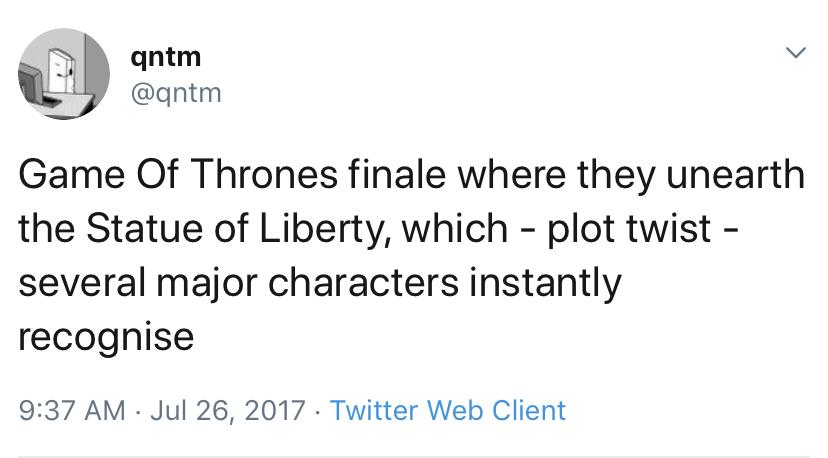Click the word "finale" in tweet

365,176
